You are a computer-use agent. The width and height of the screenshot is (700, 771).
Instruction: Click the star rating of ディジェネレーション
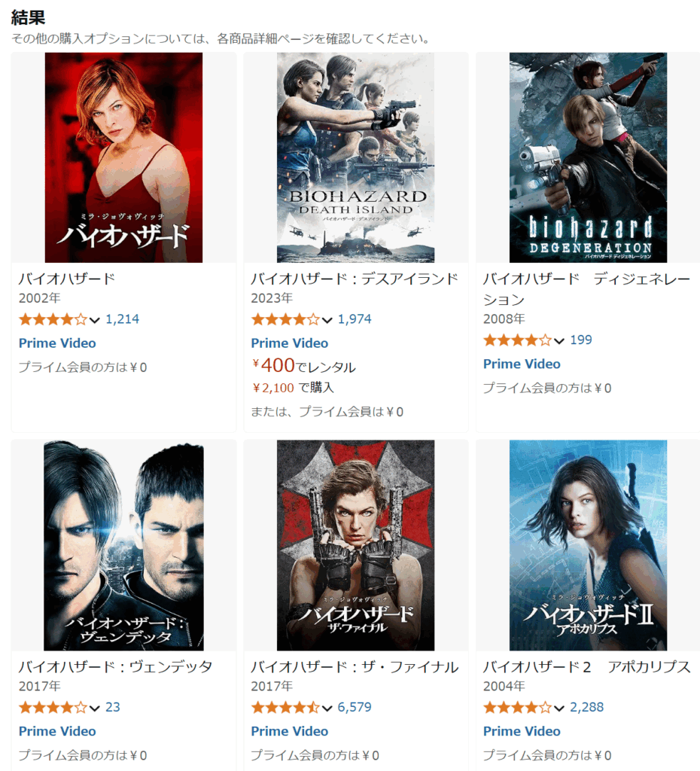(517, 340)
